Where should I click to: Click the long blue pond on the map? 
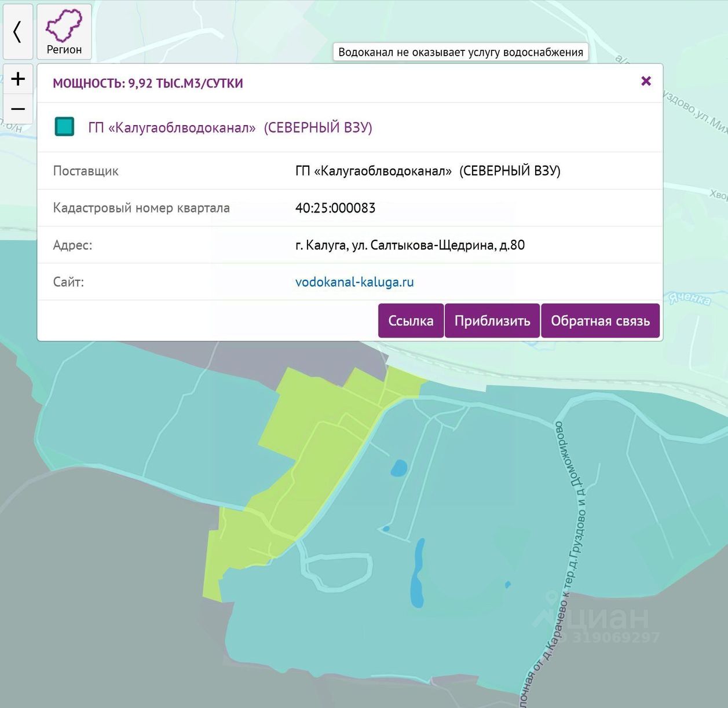418,573
